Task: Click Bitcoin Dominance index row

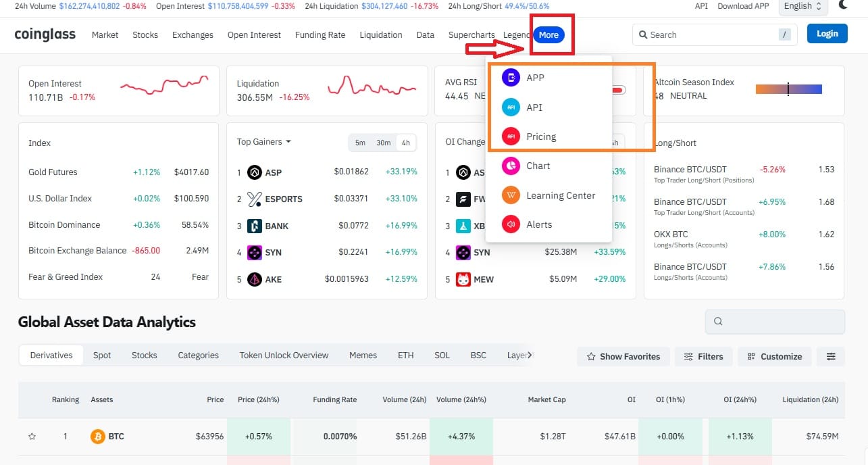Action: tap(118, 225)
